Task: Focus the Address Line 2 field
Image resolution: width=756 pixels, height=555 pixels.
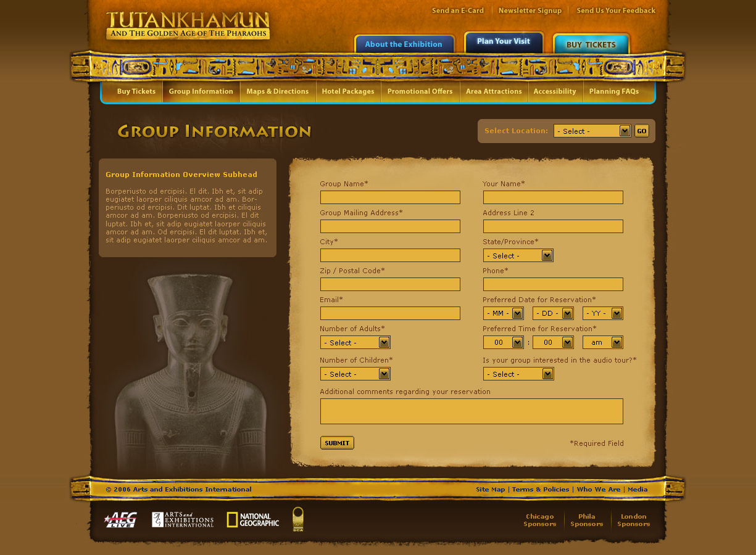Action: pos(553,226)
